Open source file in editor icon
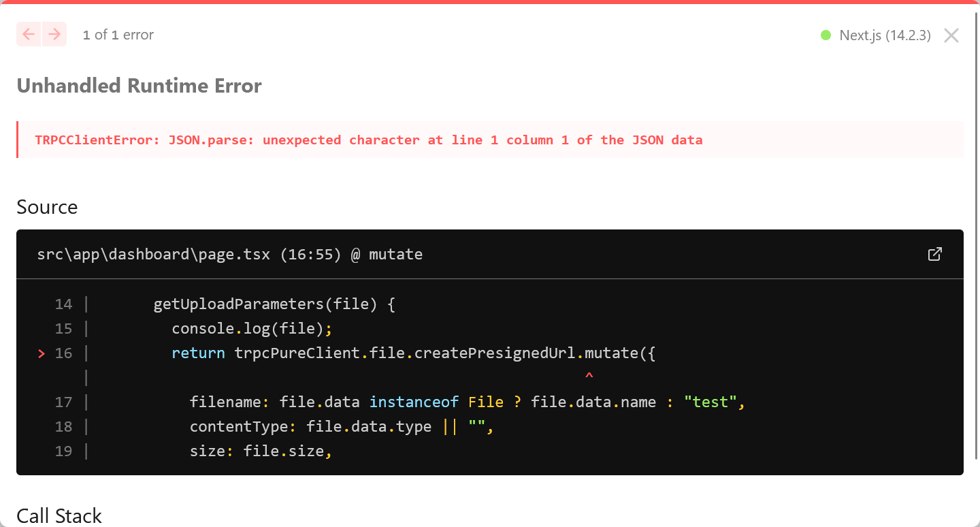 pyautogui.click(x=935, y=254)
